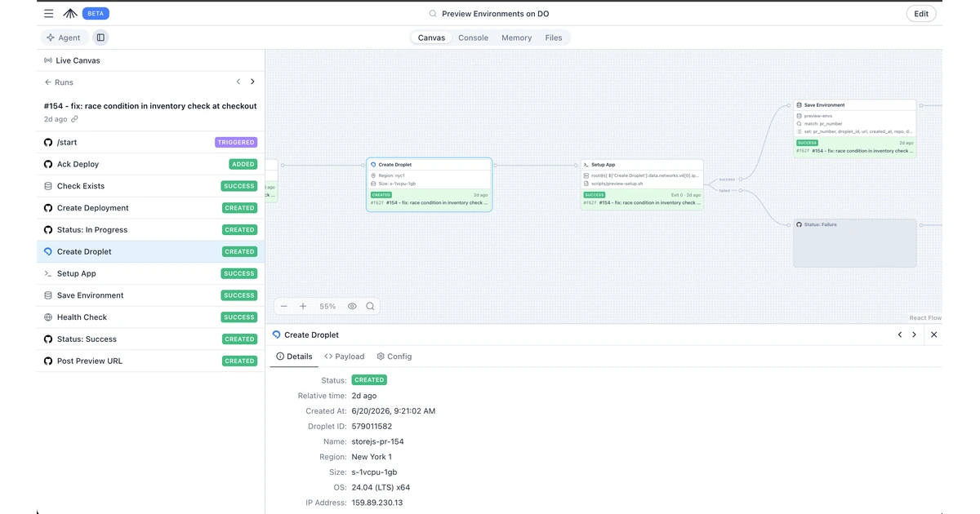Go back to Runs list
The height and width of the screenshot is (514, 980).
(59, 82)
